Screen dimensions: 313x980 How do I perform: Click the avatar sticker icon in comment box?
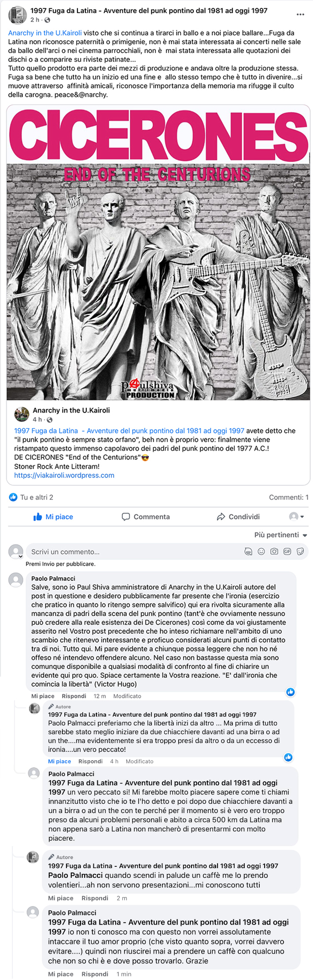248,551
